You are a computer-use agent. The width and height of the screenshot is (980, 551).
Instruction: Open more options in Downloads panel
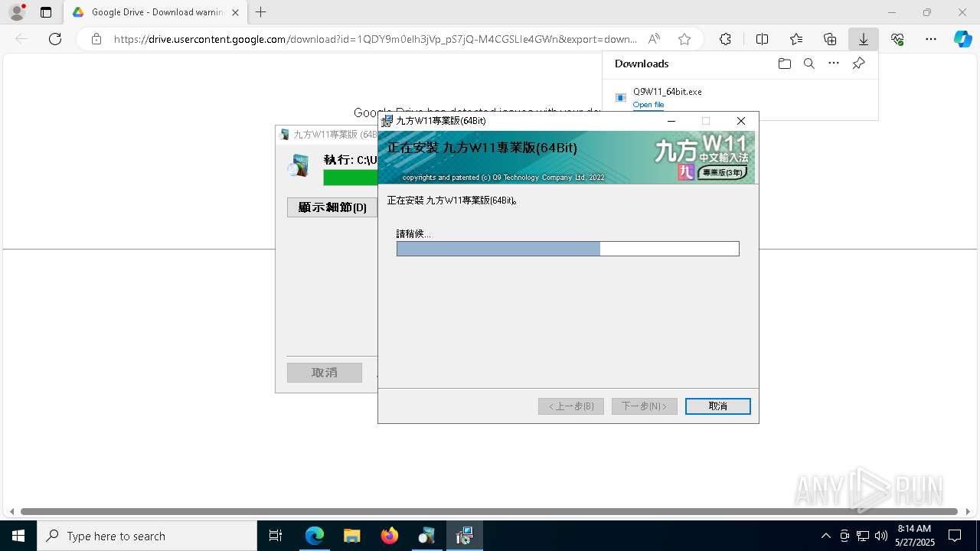834,64
